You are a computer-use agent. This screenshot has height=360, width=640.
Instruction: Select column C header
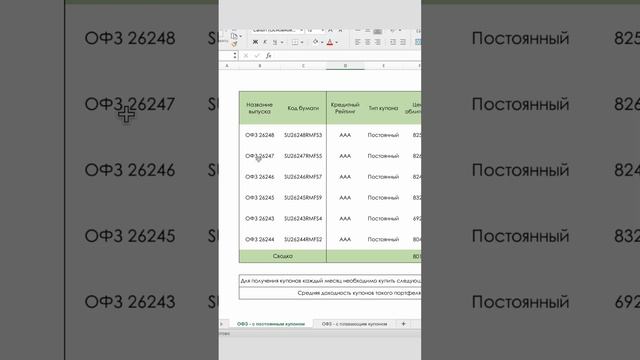click(x=303, y=66)
